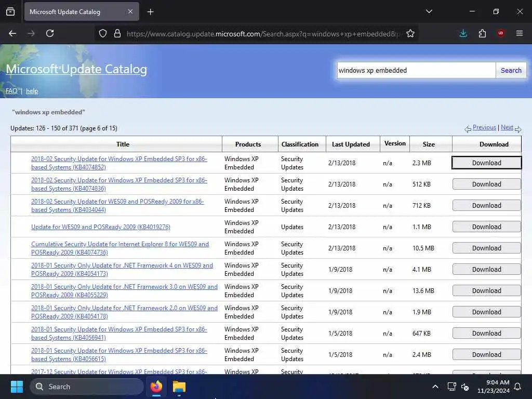Download the 1.1 MB KB4019276 update

486,227
